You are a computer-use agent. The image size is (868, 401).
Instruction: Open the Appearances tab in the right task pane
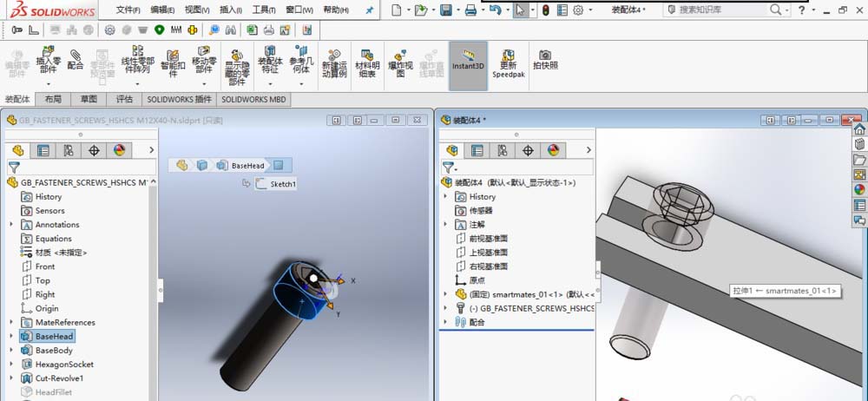click(859, 189)
